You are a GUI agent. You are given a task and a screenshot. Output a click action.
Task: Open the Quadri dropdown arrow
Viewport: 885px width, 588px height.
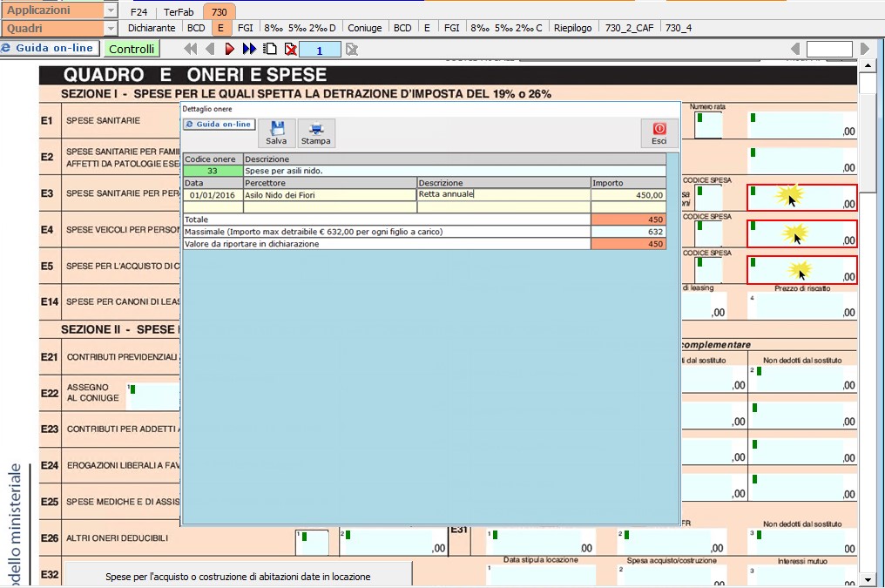tap(111, 28)
